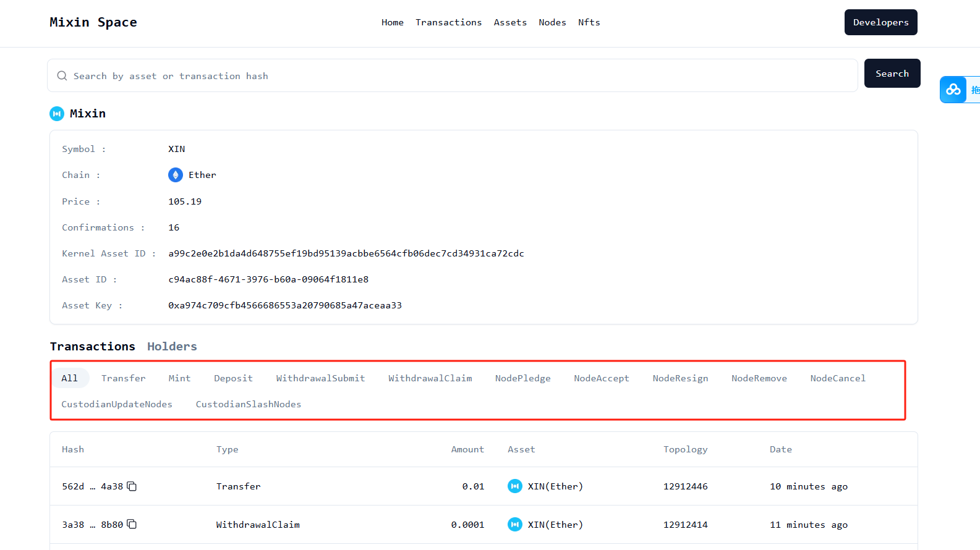The width and height of the screenshot is (980, 550).
Task: Click the Ether chain name text
Action: coord(202,175)
